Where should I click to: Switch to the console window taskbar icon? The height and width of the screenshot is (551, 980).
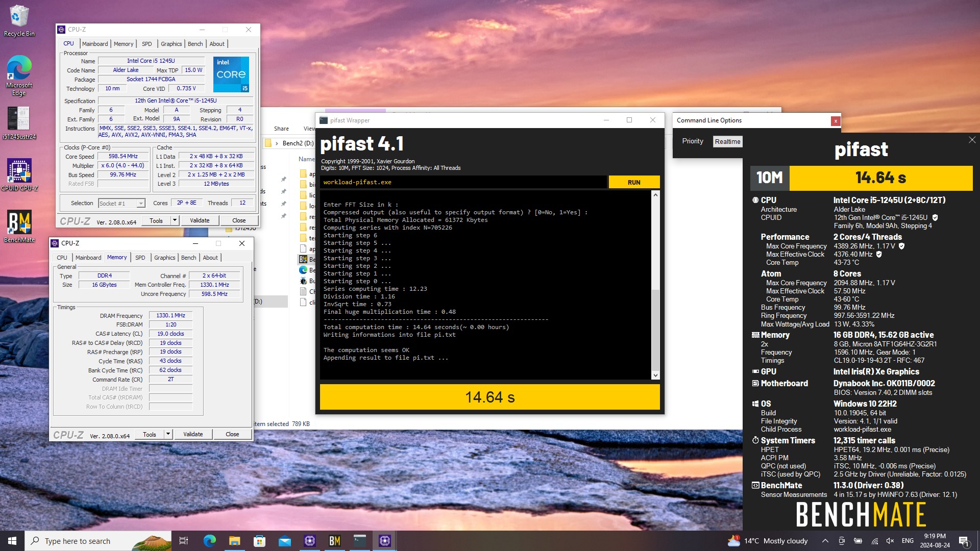pos(360,541)
